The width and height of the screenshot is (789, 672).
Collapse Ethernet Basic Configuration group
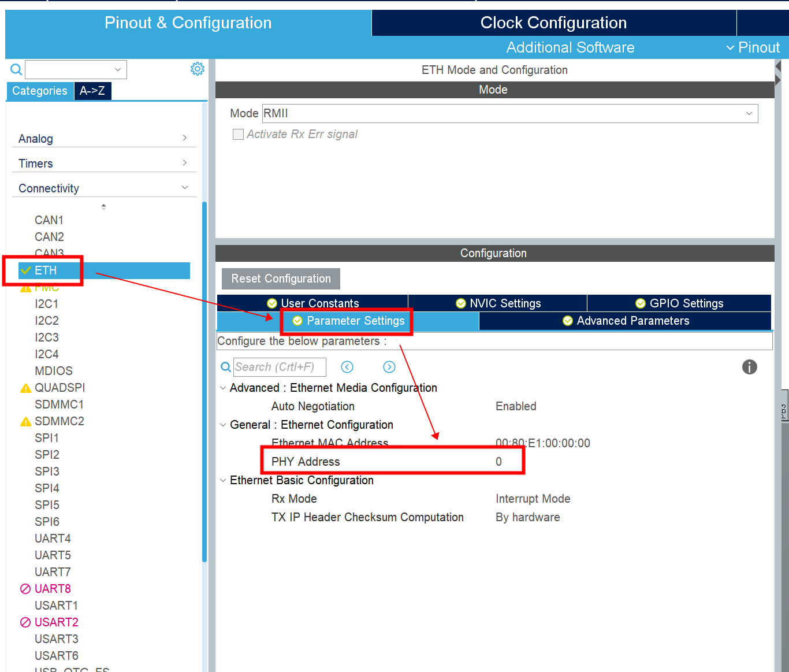tap(223, 480)
